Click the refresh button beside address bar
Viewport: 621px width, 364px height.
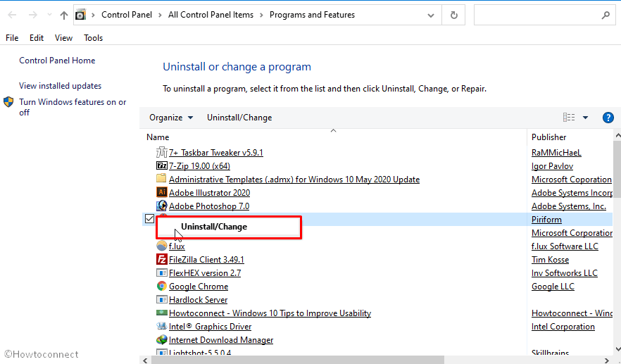(454, 15)
